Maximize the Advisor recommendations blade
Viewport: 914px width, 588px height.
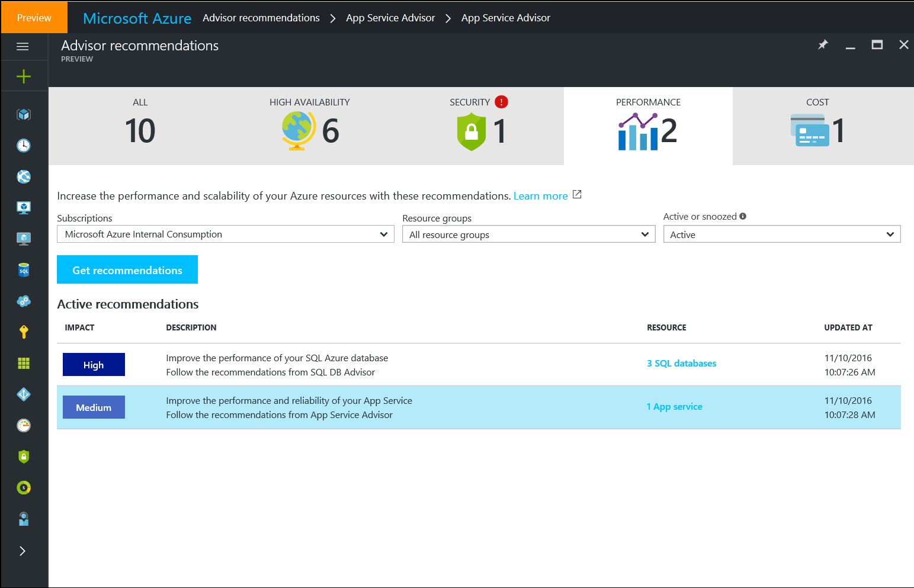[x=877, y=44]
